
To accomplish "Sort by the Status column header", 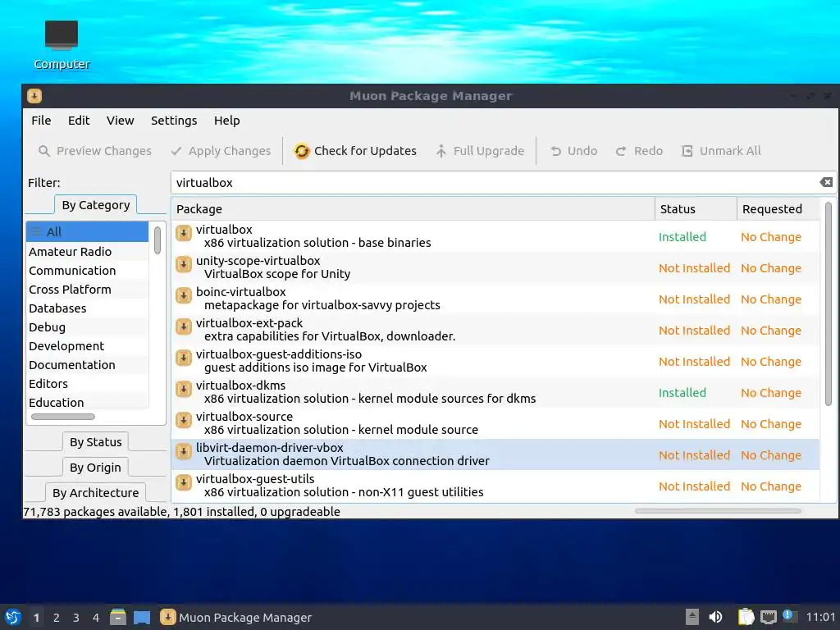I will (696, 209).
